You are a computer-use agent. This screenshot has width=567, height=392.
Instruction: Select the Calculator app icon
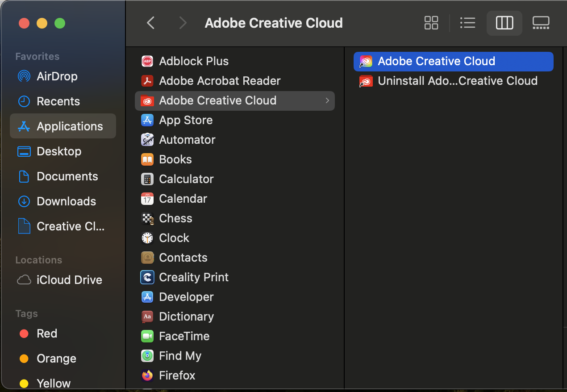pyautogui.click(x=147, y=179)
